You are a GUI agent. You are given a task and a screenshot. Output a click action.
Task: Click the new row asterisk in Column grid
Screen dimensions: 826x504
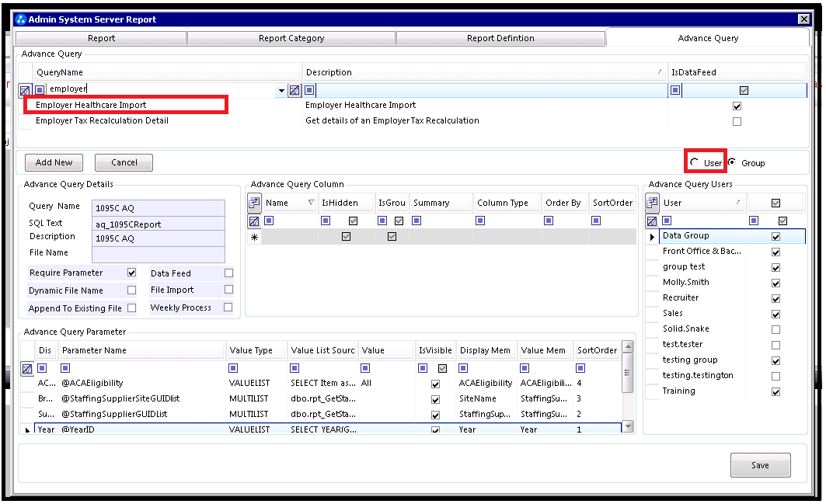[254, 237]
